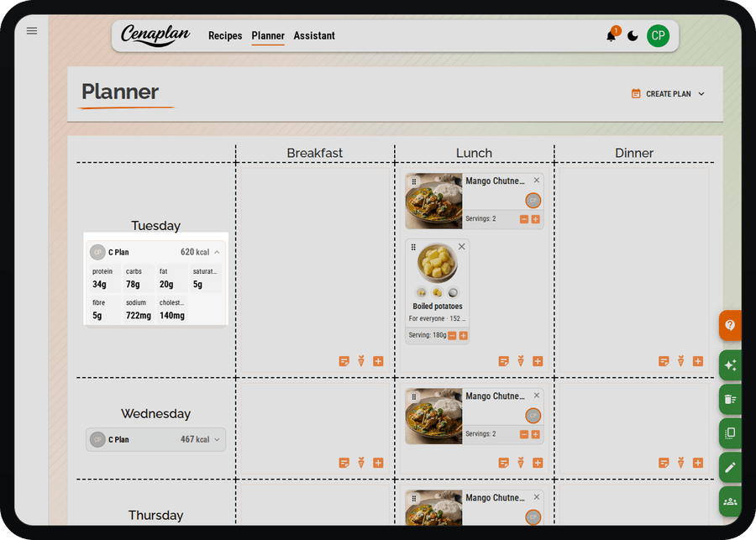Viewport: 756px width, 540px height.
Task: Open the Create Plan dropdown
Action: click(x=669, y=93)
